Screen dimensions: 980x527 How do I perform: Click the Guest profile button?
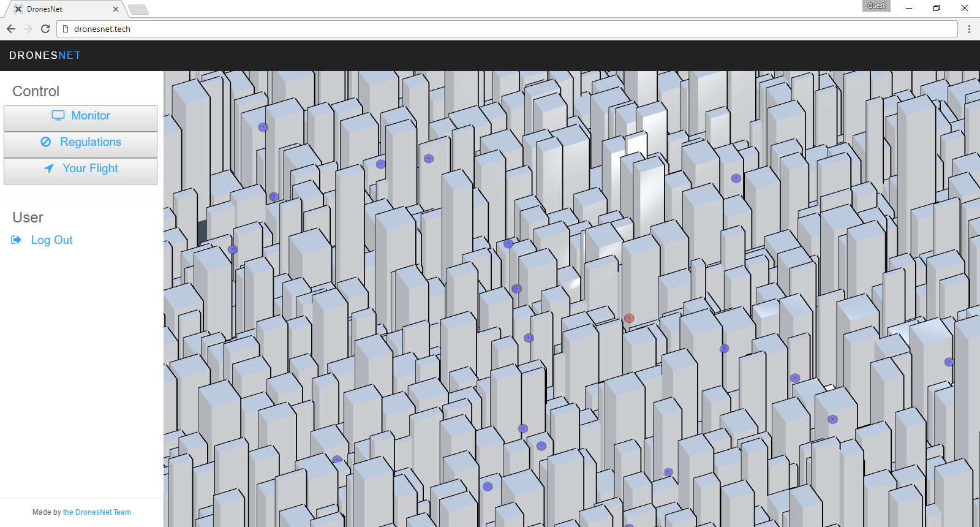876,6
